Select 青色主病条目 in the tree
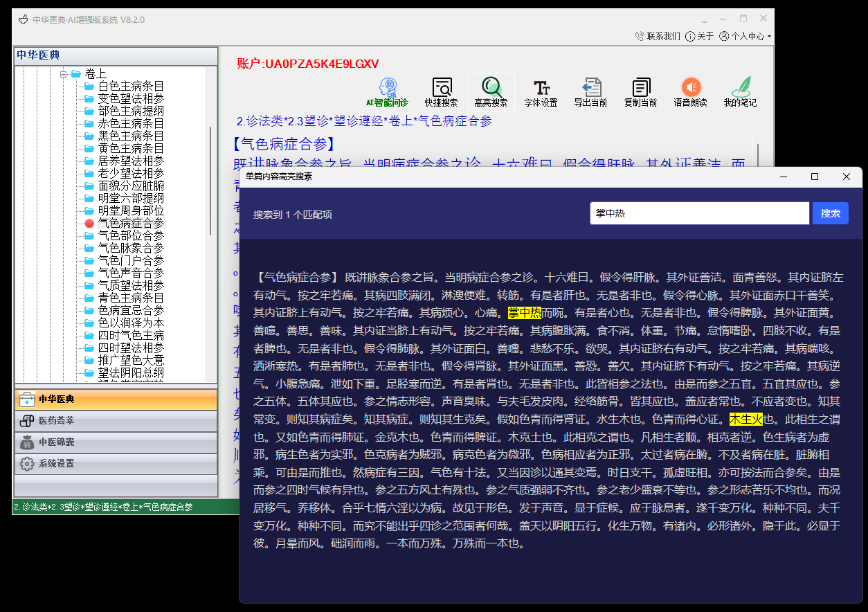Image resolution: width=868 pixels, height=612 pixels. pos(131,298)
